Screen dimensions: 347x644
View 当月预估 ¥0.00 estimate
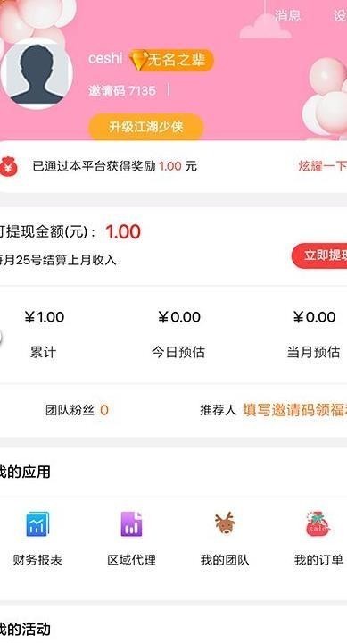click(313, 334)
